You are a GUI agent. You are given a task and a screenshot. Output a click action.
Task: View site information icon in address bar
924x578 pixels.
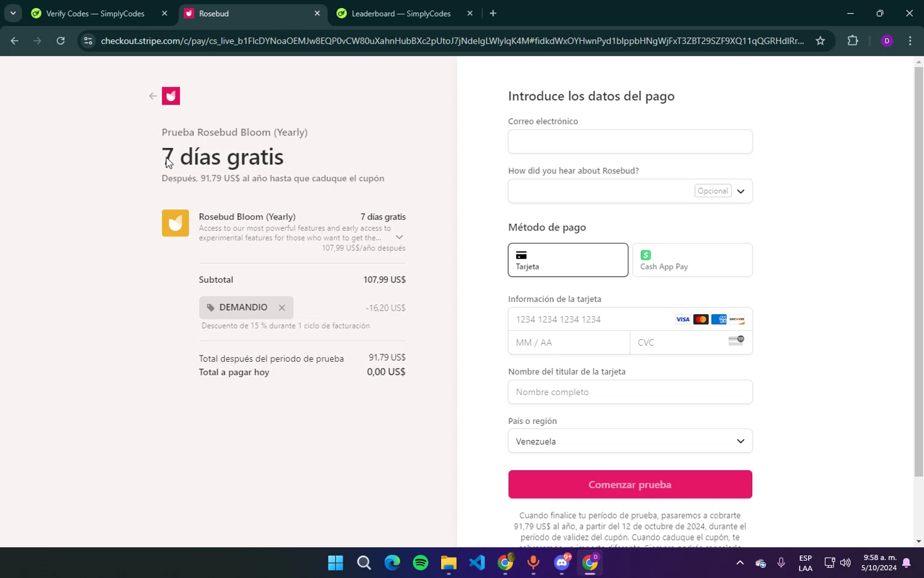click(88, 41)
